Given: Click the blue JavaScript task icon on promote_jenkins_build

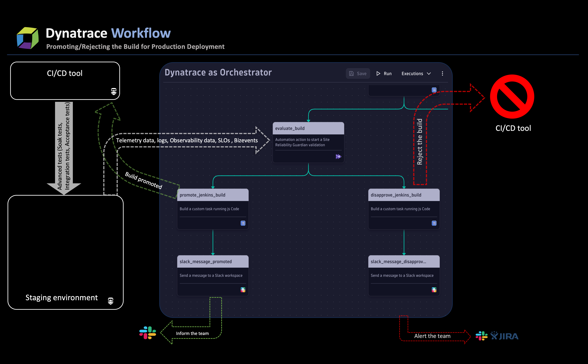Looking at the screenshot, I should coord(243,223).
